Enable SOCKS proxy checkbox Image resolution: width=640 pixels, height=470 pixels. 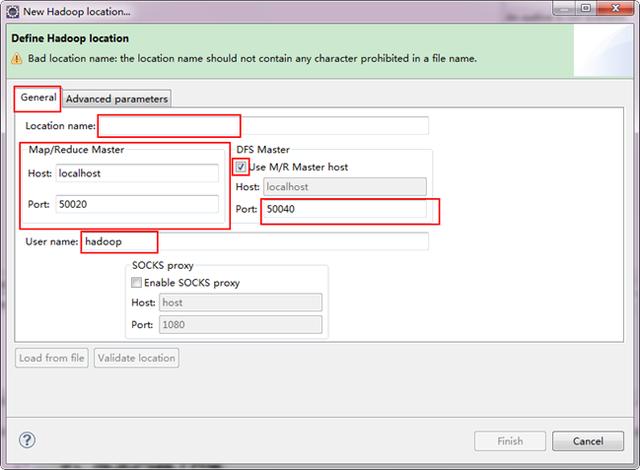point(136,282)
